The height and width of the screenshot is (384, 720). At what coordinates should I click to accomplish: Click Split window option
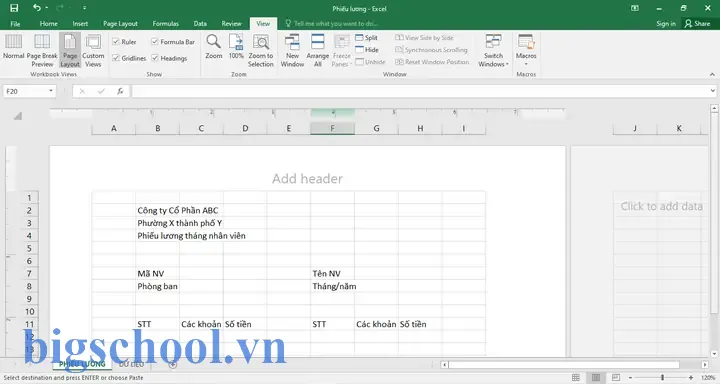pyautogui.click(x=367, y=38)
